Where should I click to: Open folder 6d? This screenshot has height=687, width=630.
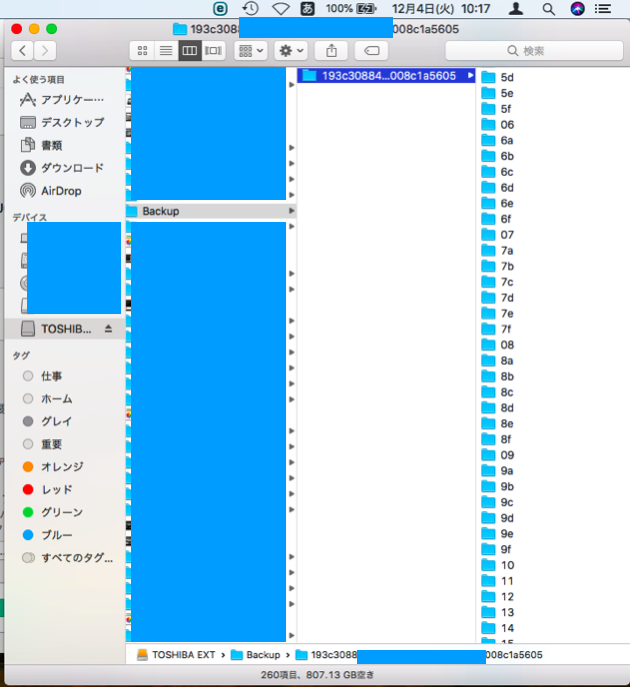tap(497, 188)
